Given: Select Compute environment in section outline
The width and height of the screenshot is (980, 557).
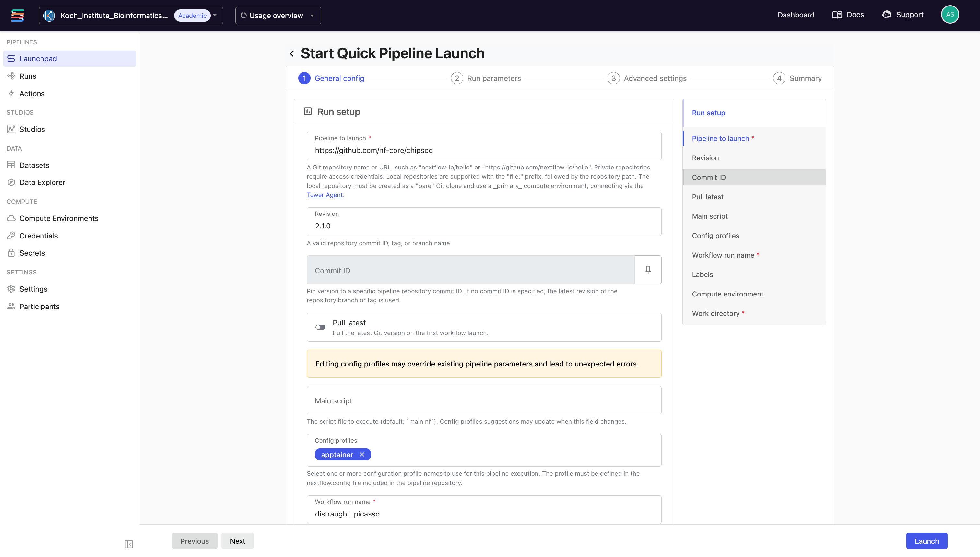Looking at the screenshot, I should point(727,294).
